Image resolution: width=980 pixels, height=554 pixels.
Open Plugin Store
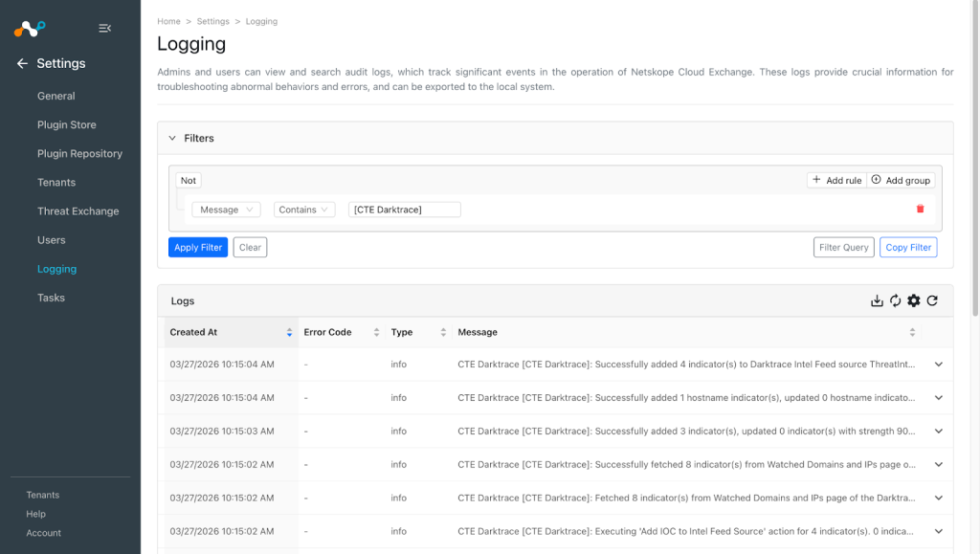point(67,125)
